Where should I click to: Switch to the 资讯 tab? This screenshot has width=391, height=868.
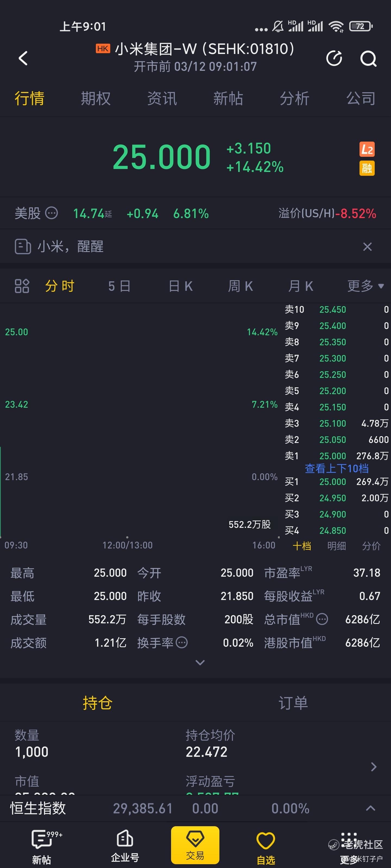pos(162,98)
